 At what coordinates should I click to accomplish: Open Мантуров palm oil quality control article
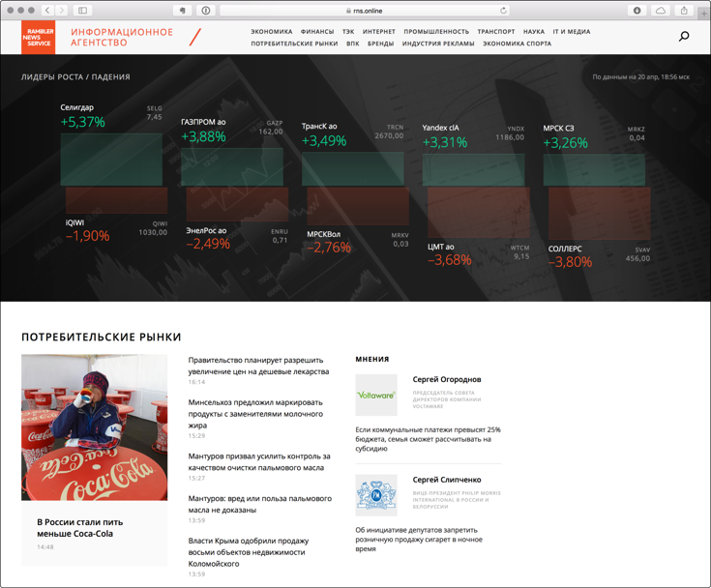tap(259, 461)
